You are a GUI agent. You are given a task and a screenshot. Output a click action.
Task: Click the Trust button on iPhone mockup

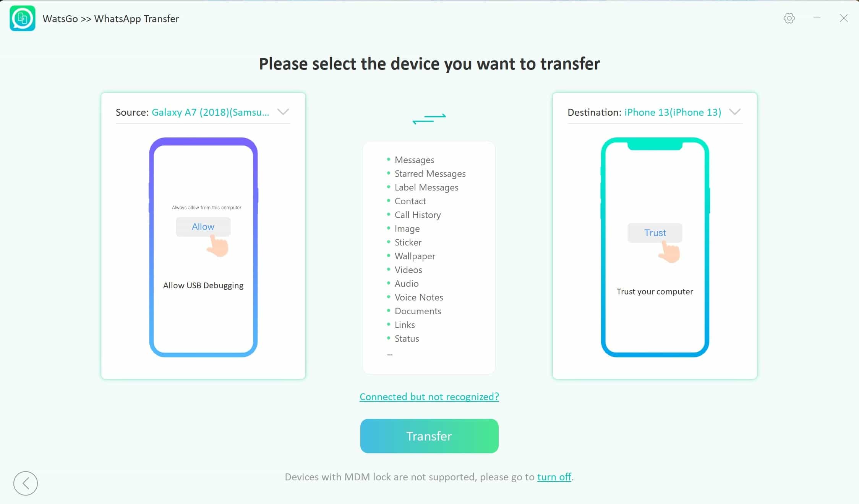click(655, 233)
